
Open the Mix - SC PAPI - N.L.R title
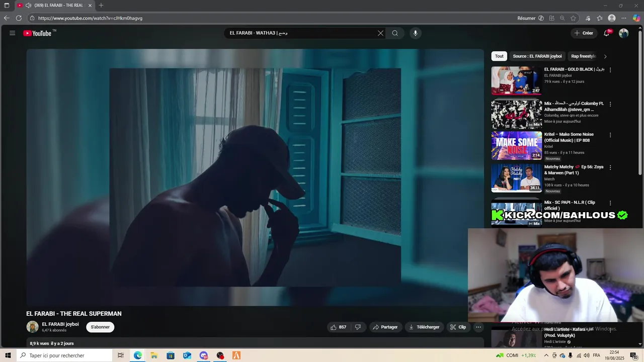tap(570, 205)
